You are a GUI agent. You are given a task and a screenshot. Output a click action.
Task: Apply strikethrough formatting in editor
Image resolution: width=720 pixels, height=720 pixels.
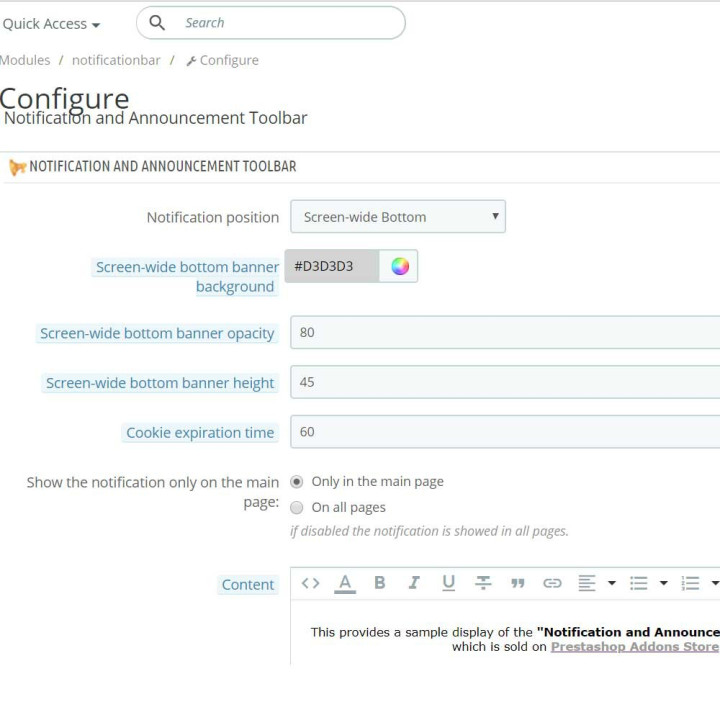(x=483, y=583)
